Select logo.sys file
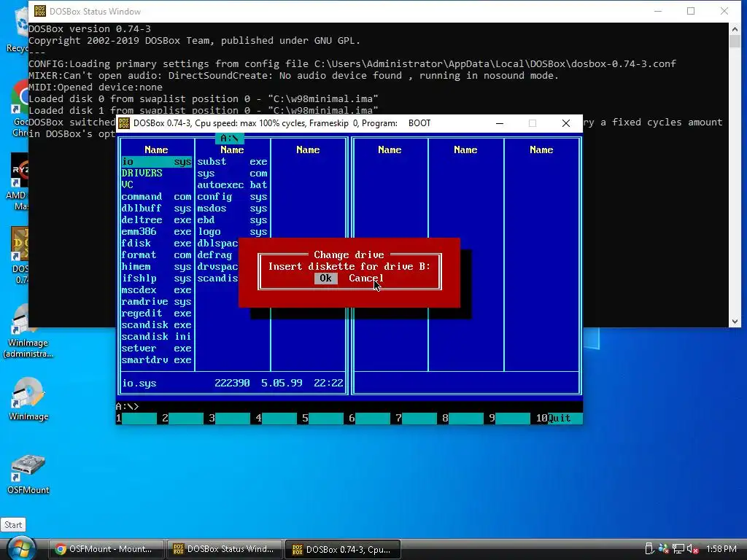 coord(233,231)
